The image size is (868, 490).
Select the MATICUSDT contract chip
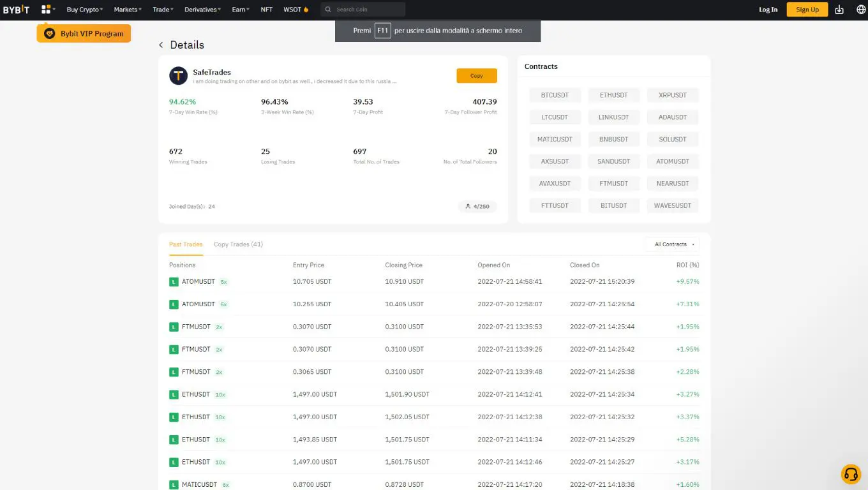point(555,139)
